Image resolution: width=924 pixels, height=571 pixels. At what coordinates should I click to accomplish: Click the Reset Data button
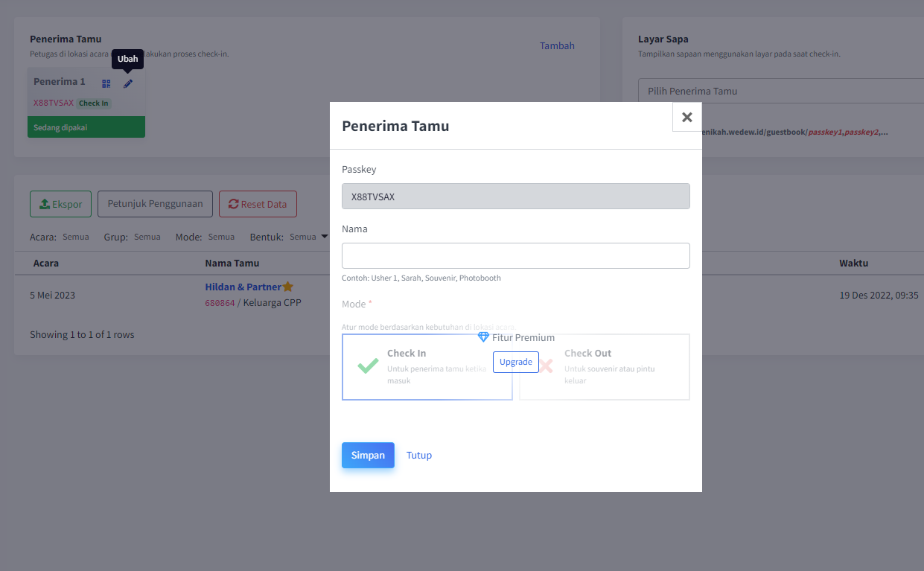[258, 204]
